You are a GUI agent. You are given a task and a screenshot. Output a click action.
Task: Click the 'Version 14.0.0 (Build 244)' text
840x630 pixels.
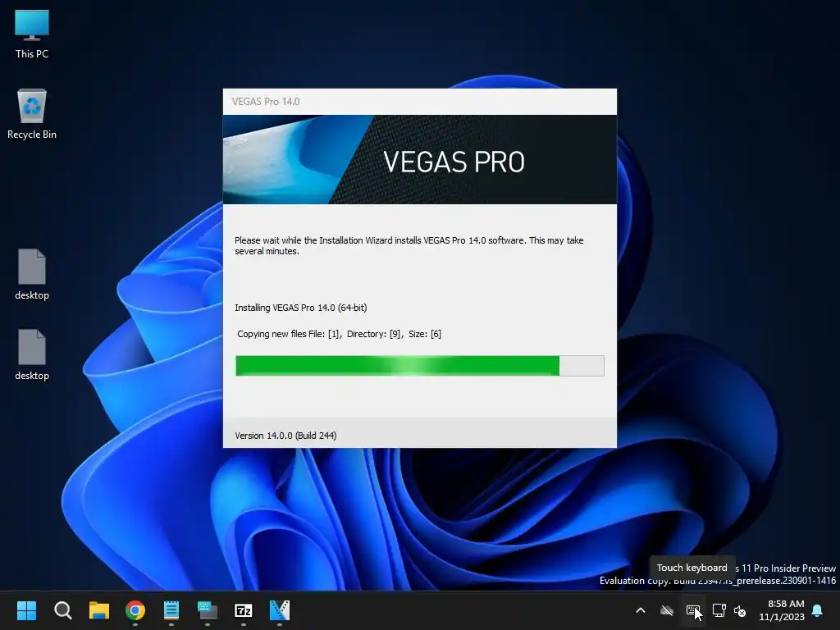(x=285, y=436)
